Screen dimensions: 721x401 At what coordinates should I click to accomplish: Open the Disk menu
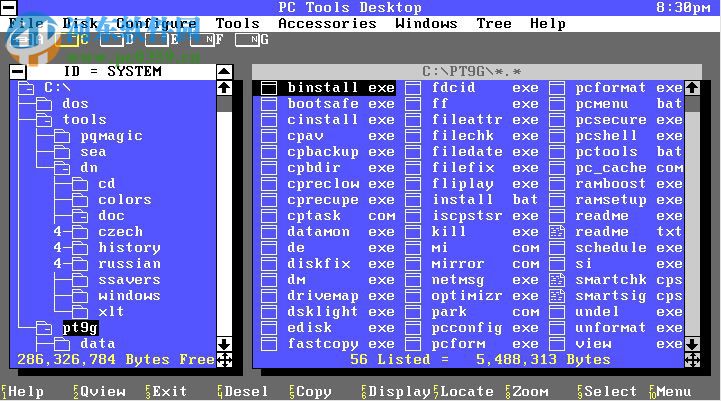point(80,23)
